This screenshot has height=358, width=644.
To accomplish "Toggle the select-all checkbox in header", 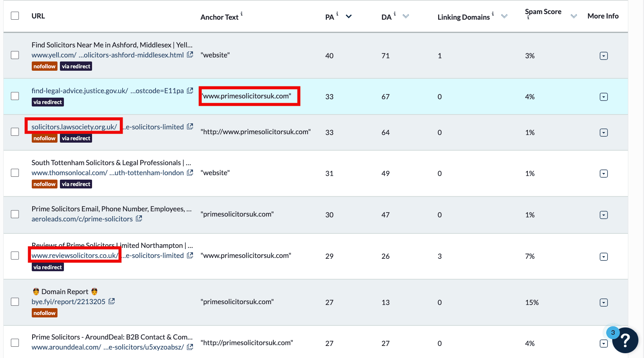I will (15, 16).
